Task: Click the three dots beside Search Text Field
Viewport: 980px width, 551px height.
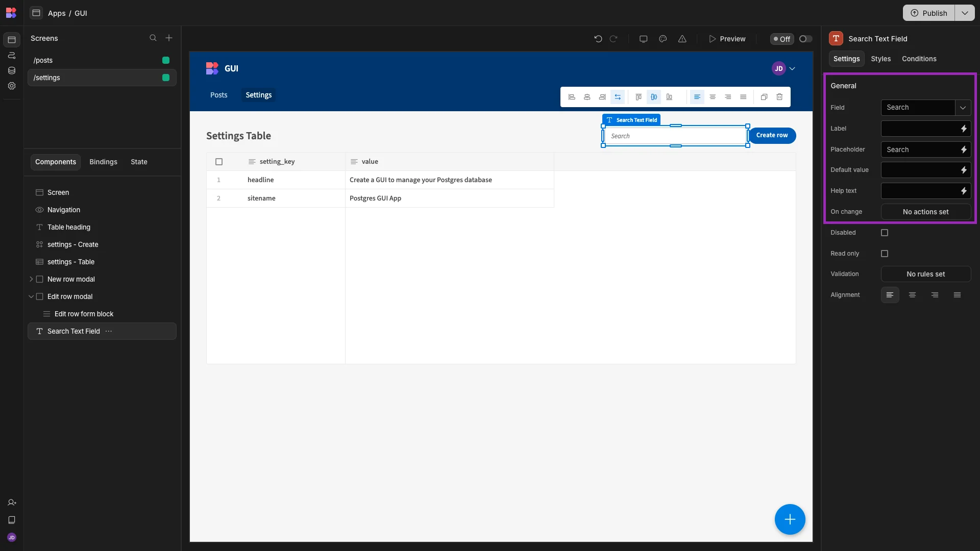Action: (109, 331)
